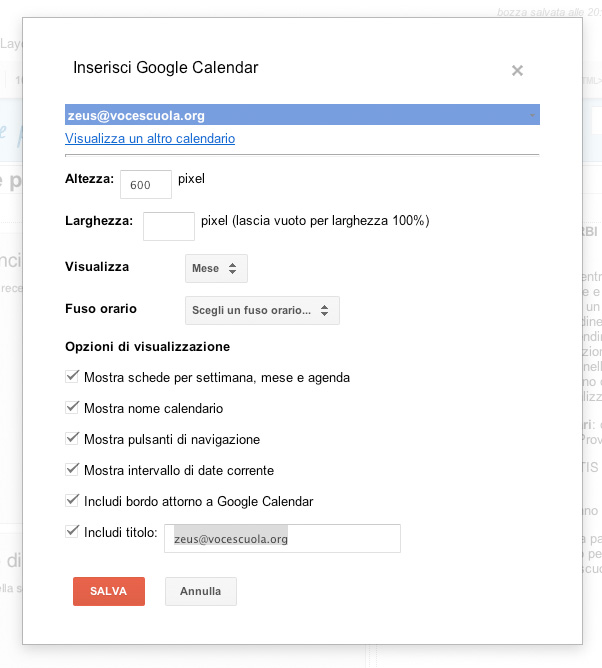Click the Fuso orario label
This screenshot has height=668, width=602.
[x=101, y=309]
